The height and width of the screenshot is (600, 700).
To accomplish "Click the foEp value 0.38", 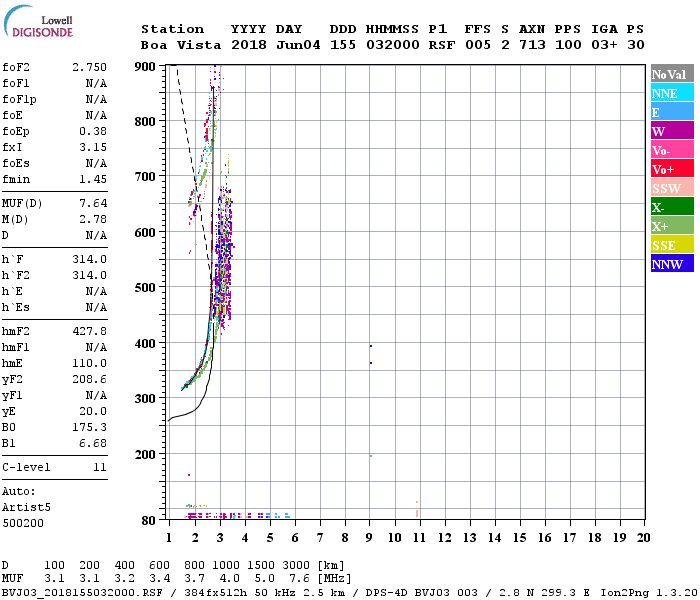I will [x=93, y=131].
